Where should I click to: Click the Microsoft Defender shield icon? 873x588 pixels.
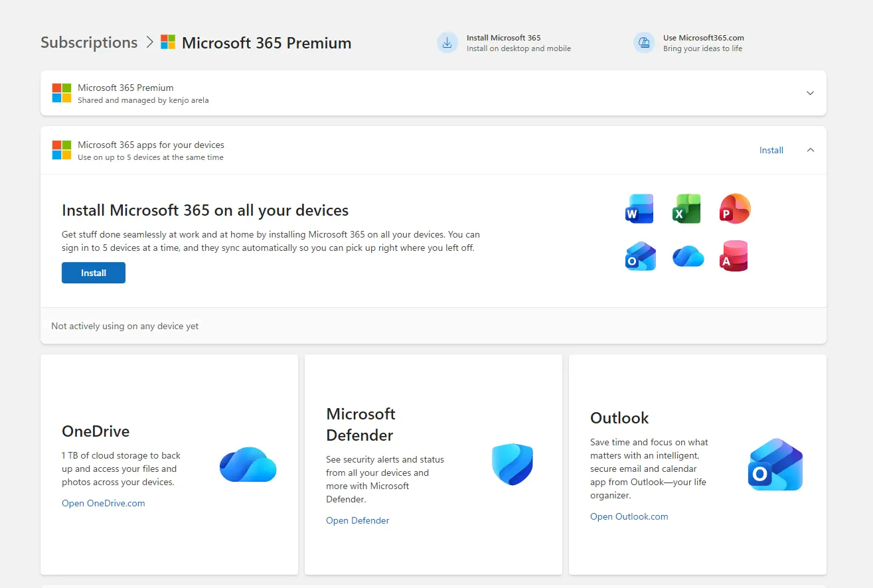coord(513,465)
